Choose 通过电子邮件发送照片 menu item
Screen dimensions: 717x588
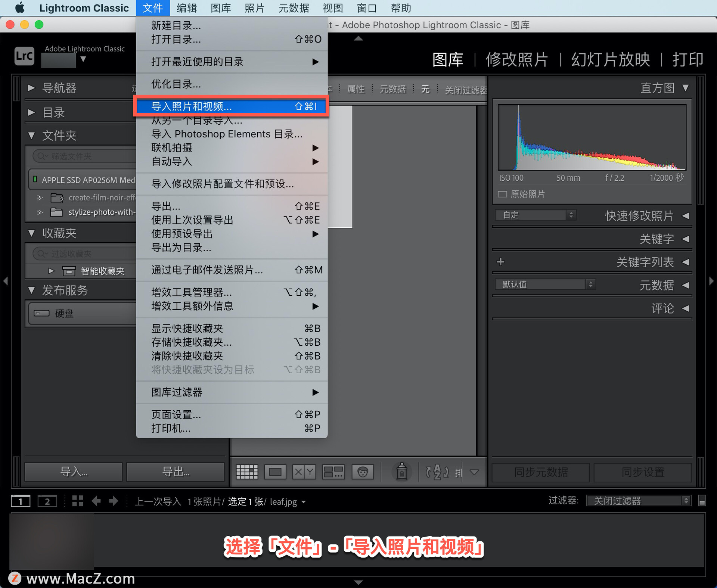(x=232, y=270)
